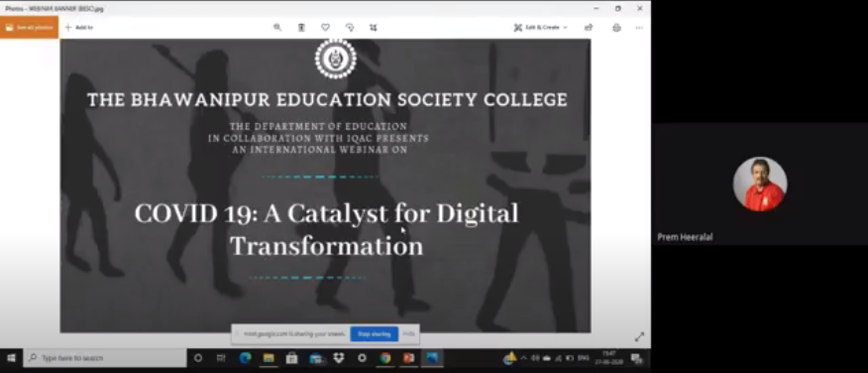Open the share icon in Photos toolbar
This screenshot has height=373, width=868.
coord(589,27)
